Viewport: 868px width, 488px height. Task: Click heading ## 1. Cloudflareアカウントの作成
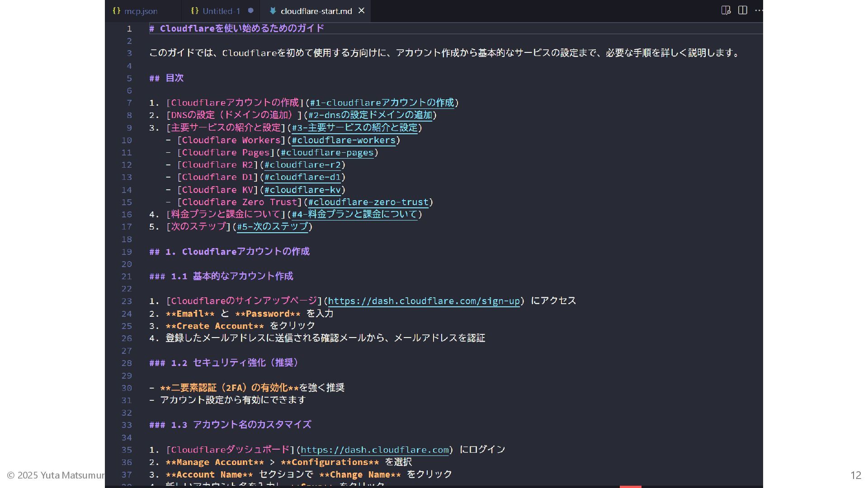[229, 252]
